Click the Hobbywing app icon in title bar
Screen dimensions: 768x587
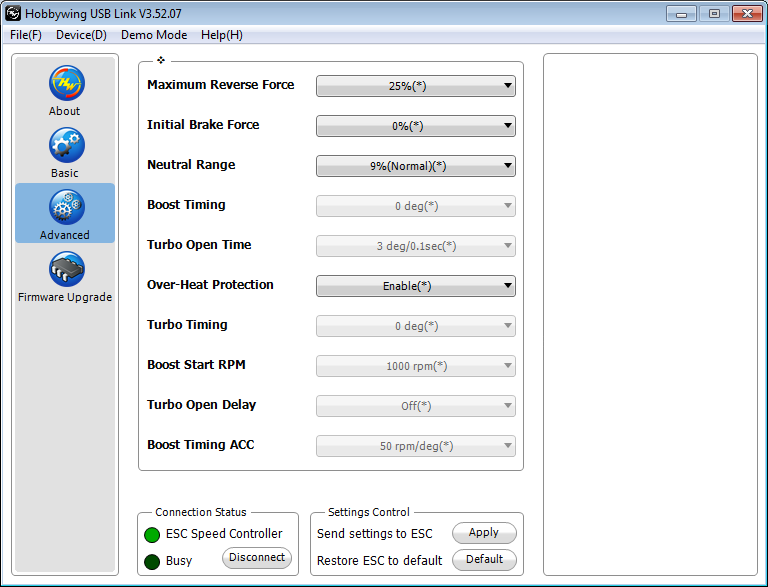(13, 13)
